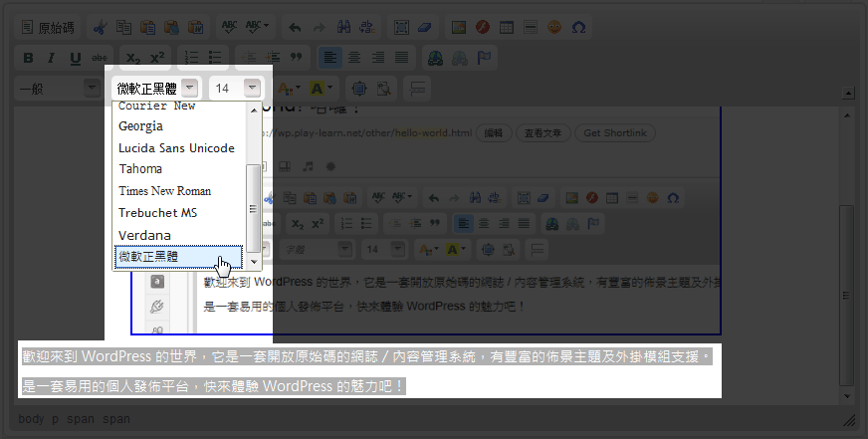Insert Flash with red icon
The height and width of the screenshot is (439, 868).
(483, 27)
